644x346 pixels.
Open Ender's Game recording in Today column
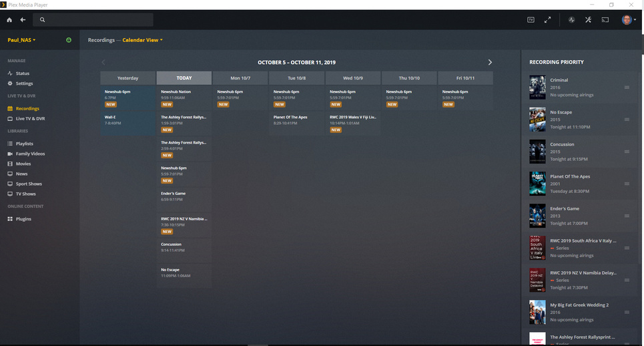(x=184, y=199)
